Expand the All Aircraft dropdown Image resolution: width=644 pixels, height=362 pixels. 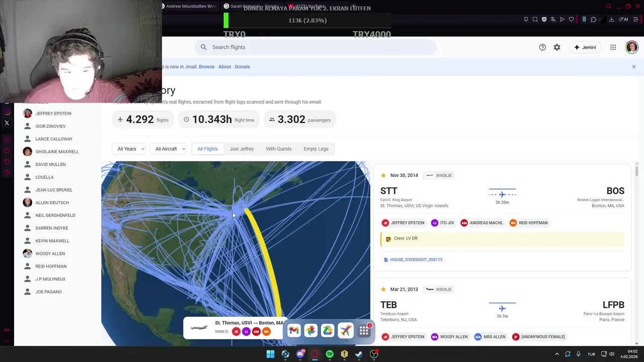coord(170,149)
